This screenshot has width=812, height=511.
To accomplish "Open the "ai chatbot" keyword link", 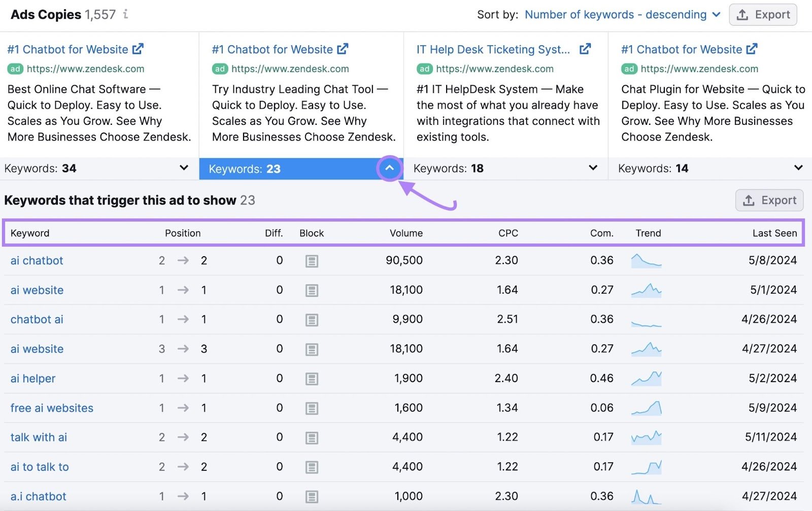I will tap(37, 261).
